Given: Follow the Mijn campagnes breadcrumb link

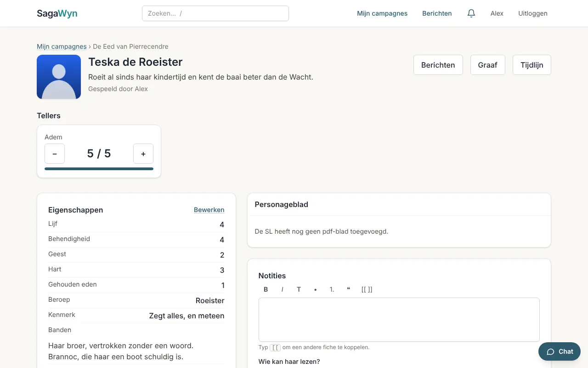Looking at the screenshot, I should click(62, 46).
